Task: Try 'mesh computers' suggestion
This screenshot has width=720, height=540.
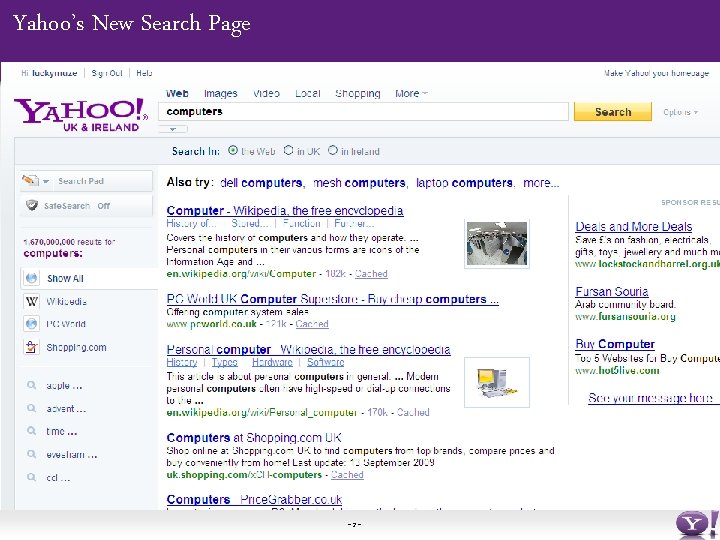Action: click(359, 183)
